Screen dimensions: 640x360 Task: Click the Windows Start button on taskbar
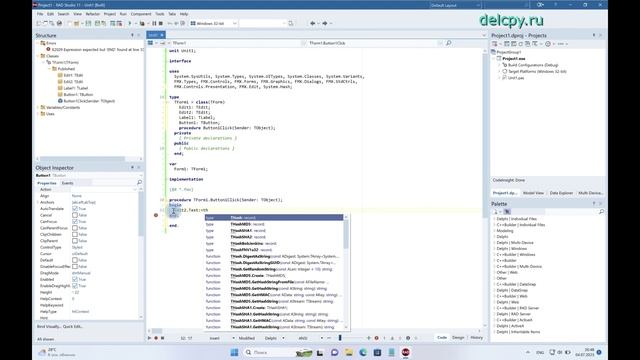click(234, 352)
